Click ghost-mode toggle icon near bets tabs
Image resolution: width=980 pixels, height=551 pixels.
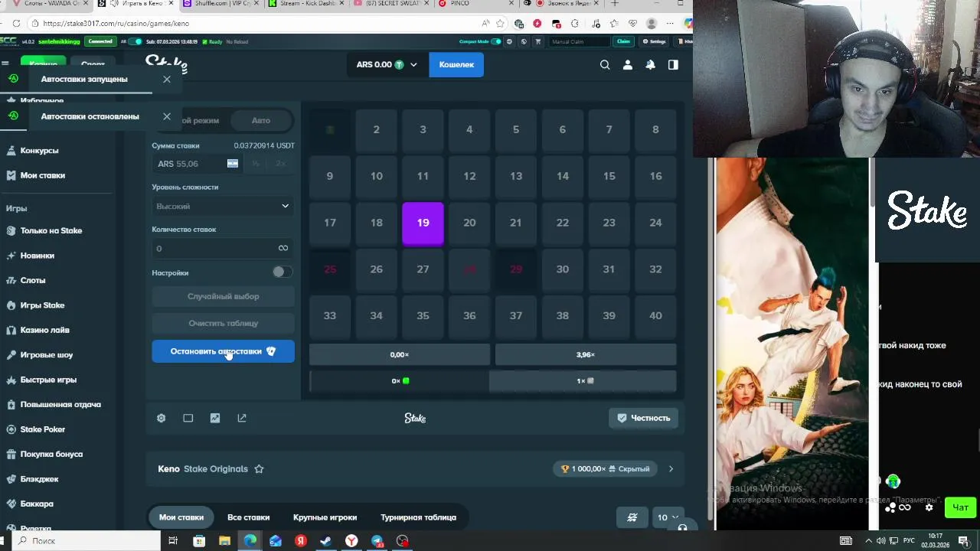(632, 517)
